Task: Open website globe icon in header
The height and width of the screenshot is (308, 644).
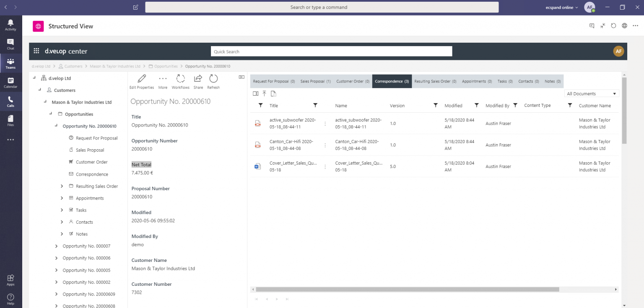Action: coord(624,26)
